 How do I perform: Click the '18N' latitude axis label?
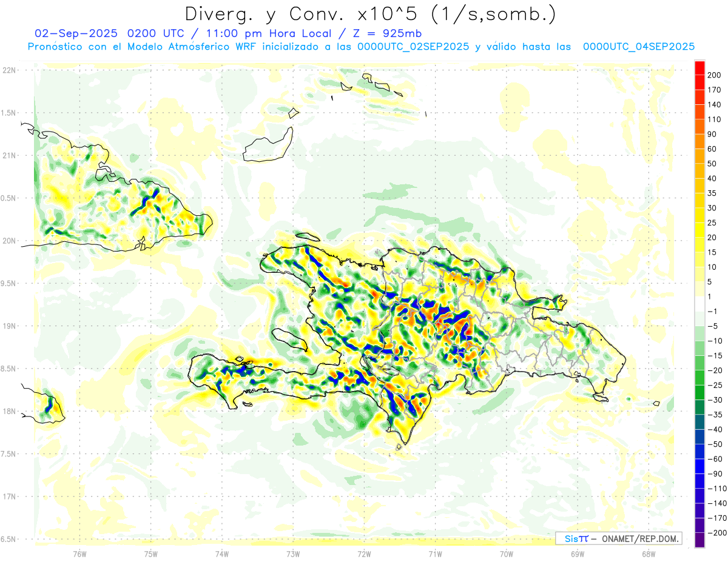9,412
